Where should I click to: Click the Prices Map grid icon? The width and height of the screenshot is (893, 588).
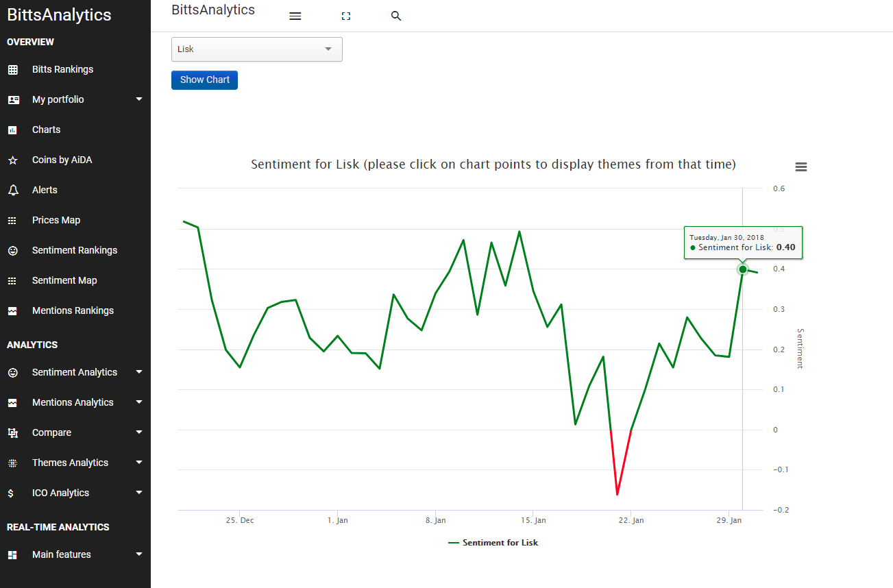pos(12,221)
